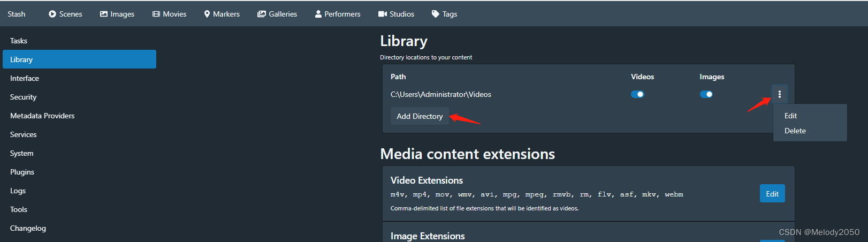Screen dimensions: 868x242
Task: Open the Tasks settings section
Action: tap(79, 41)
